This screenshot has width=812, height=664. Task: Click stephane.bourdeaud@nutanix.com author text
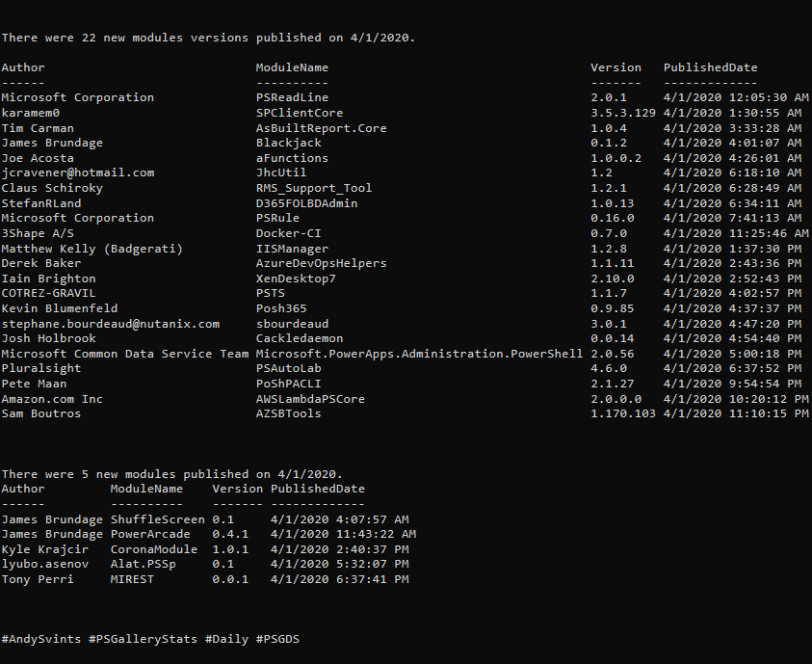111,324
